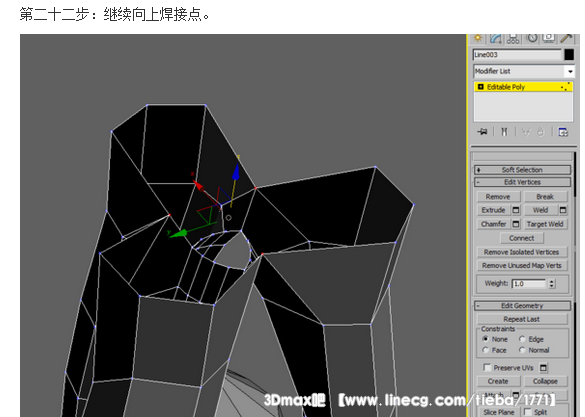Open Configure Modifier Sets icon
Viewport: 585px width, 417px height.
click(x=563, y=132)
